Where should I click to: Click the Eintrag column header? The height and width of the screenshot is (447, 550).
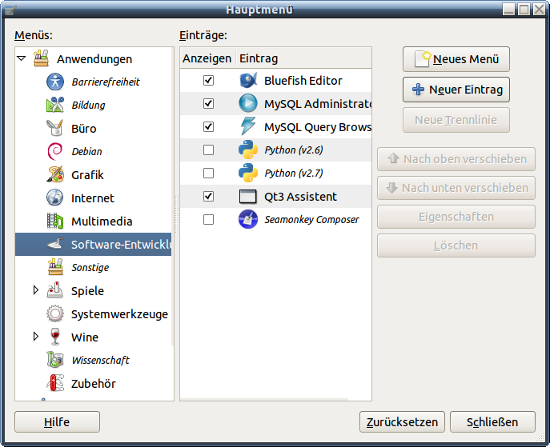point(303,58)
